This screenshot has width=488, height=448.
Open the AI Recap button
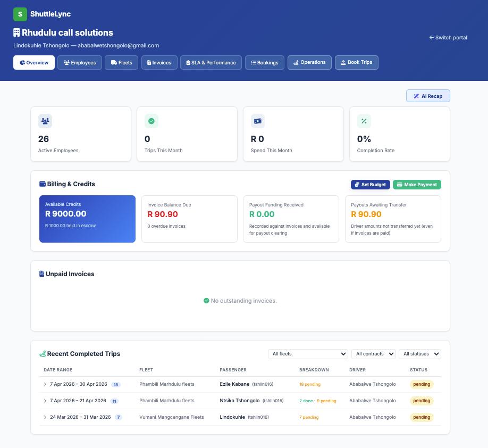pyautogui.click(x=428, y=96)
